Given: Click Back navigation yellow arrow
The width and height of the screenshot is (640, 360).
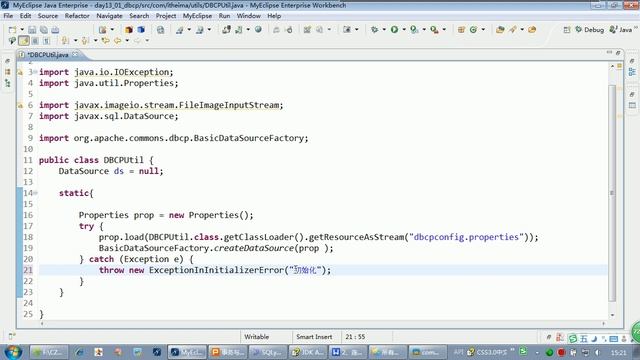Looking at the screenshot, I should (x=118, y=41).
